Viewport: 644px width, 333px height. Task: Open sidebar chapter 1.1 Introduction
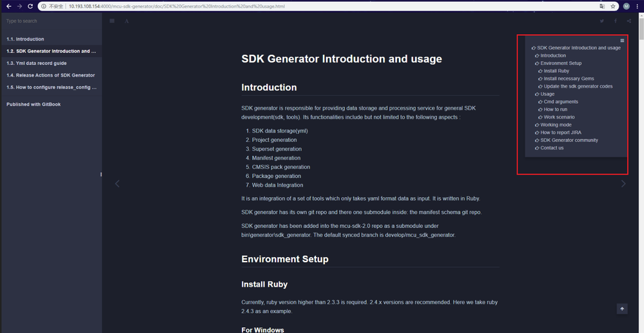(25, 39)
